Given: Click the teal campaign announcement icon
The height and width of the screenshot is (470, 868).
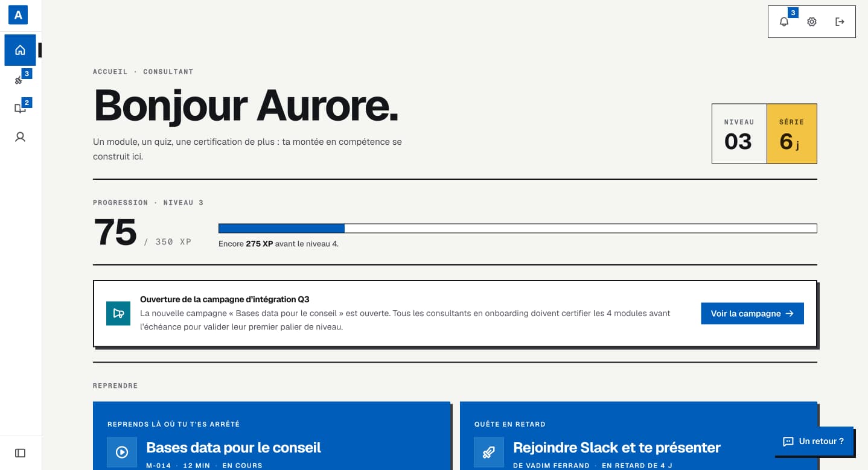Looking at the screenshot, I should coord(118,313).
